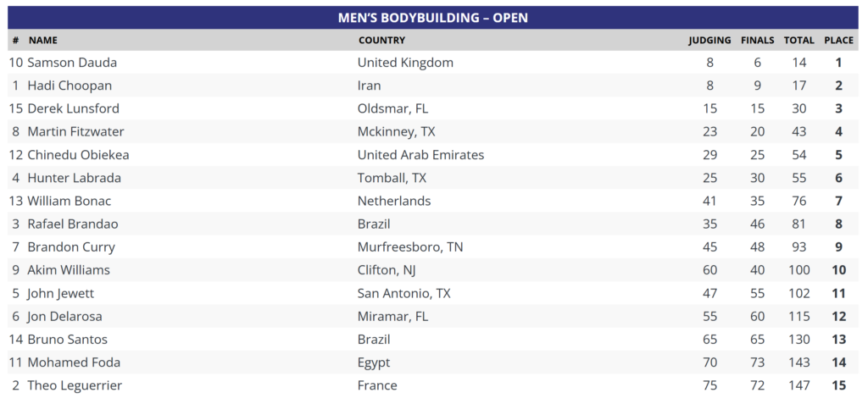The height and width of the screenshot is (404, 868).
Task: Click Akim Williams' total score of 100
Action: pos(798,270)
